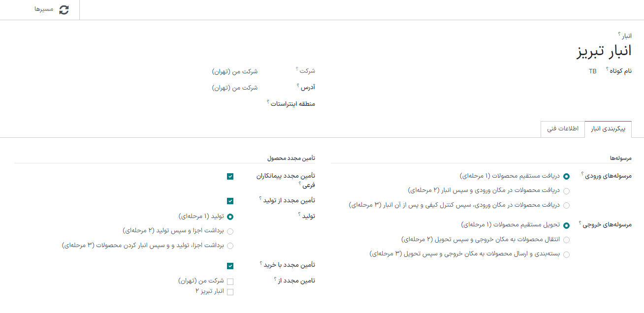Select two-step receipt radio option (۲ مرحله‌ای)

pyautogui.click(x=567, y=191)
